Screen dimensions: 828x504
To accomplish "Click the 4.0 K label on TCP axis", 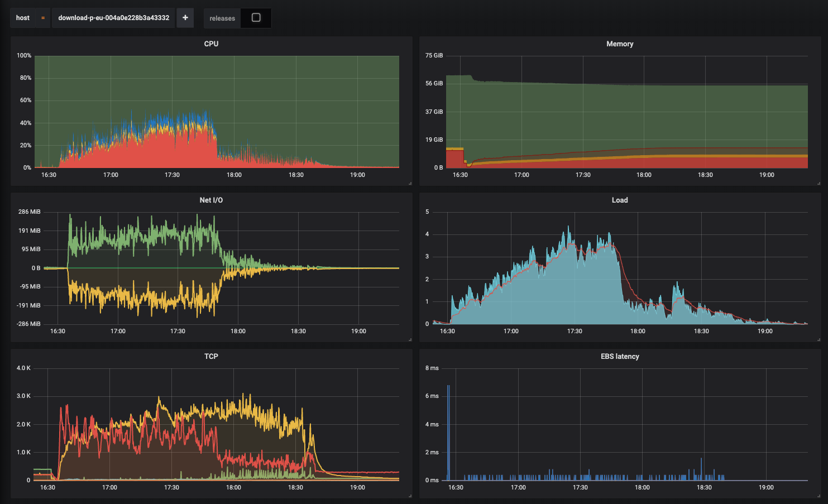I will coord(24,368).
